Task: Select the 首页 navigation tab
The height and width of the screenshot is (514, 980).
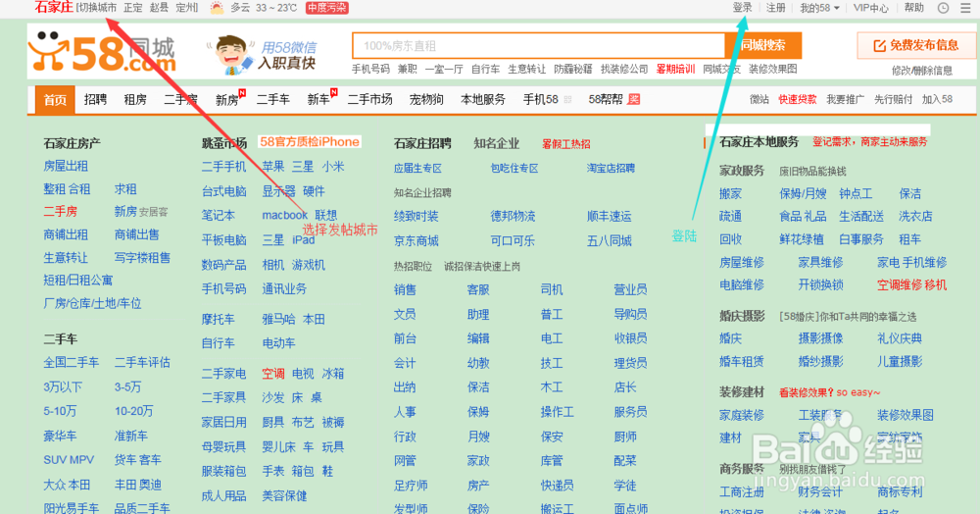Action: 55,99
